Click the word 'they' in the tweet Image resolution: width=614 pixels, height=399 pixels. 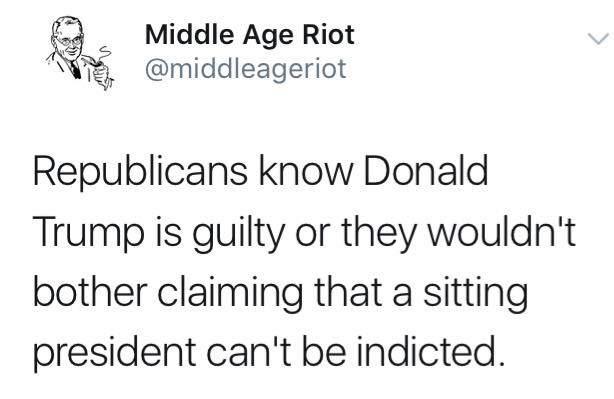coord(378,232)
